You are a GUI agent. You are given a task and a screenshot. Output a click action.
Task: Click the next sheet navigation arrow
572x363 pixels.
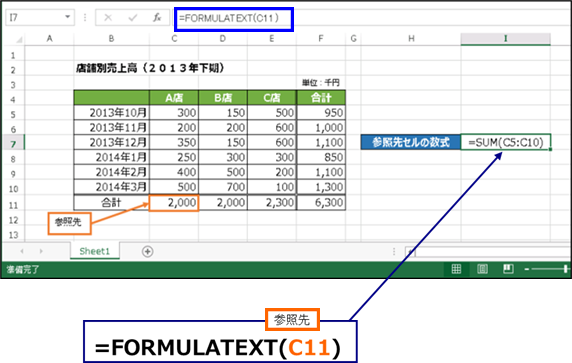coord(41,251)
